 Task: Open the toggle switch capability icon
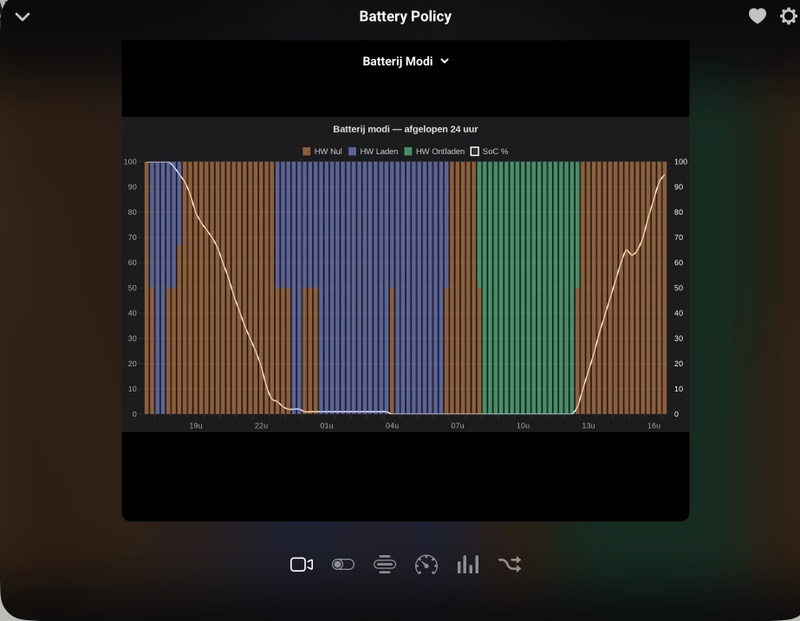point(343,564)
